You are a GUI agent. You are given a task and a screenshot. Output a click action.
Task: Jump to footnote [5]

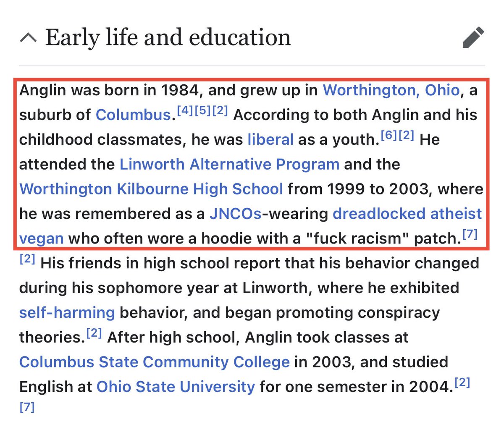[x=202, y=111]
